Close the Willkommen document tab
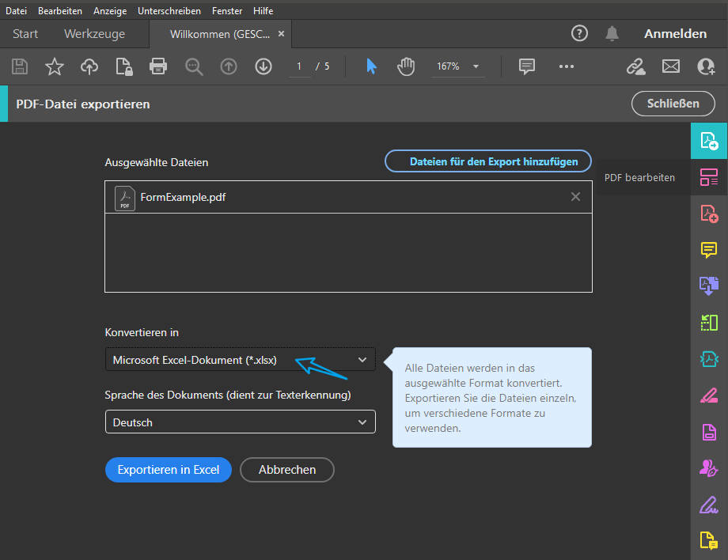Viewport: 728px width, 560px height. point(281,34)
